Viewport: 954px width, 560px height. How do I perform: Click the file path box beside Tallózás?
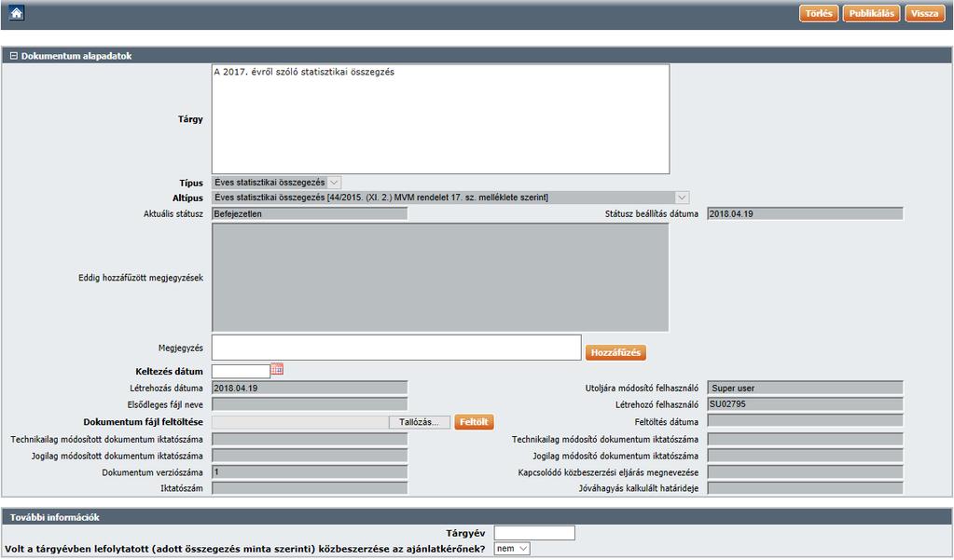pyautogui.click(x=300, y=422)
